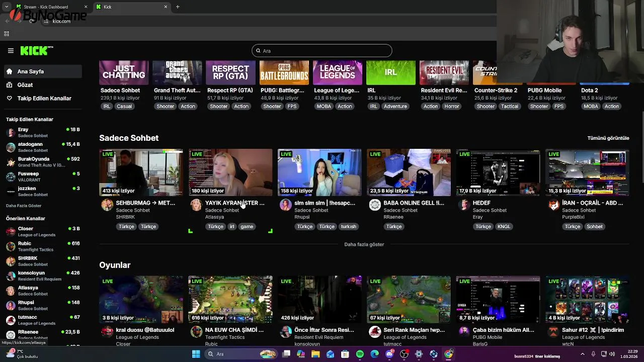Open Seri Rank Maçları stream title
Image resolution: width=644 pixels, height=362 pixels.
[x=414, y=330]
